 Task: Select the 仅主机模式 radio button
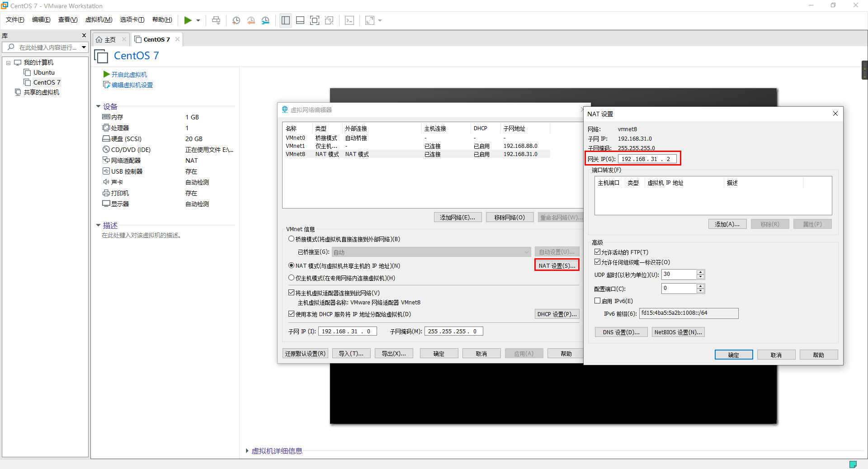pos(291,278)
